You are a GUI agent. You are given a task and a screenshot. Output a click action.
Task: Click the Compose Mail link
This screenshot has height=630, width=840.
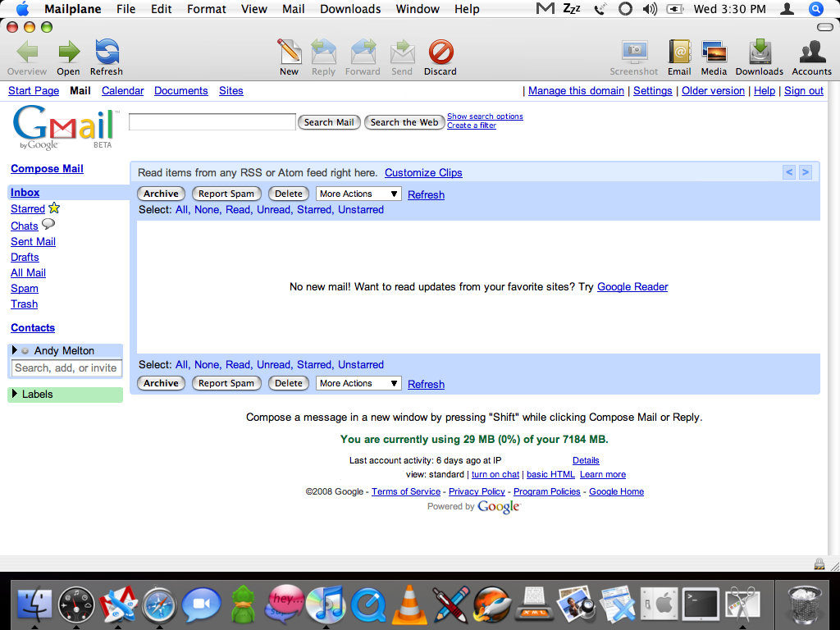click(x=47, y=169)
